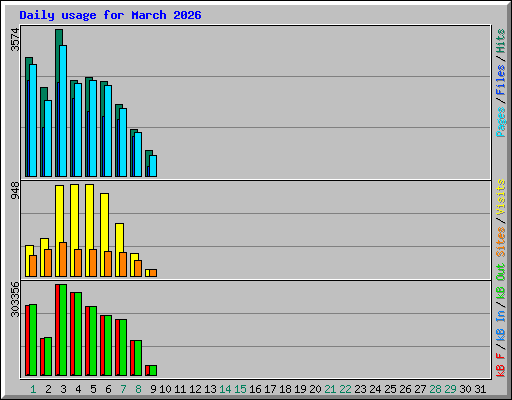Click the 948 y-axis label
The width and height of the screenshot is (512, 400).
(15, 191)
